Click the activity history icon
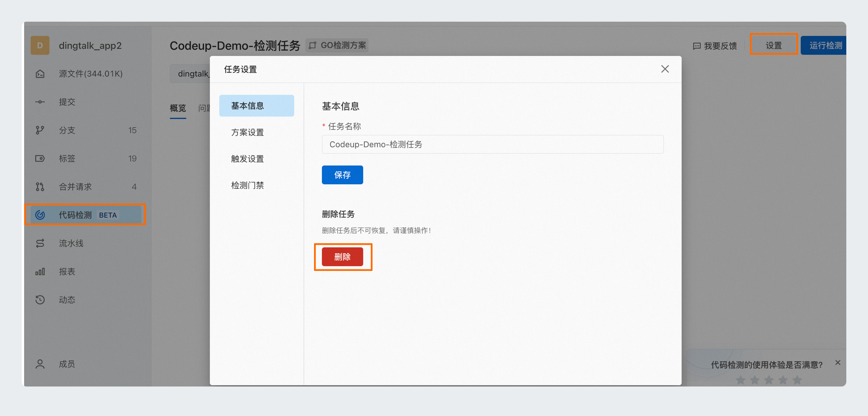The image size is (868, 416). pos(40,300)
